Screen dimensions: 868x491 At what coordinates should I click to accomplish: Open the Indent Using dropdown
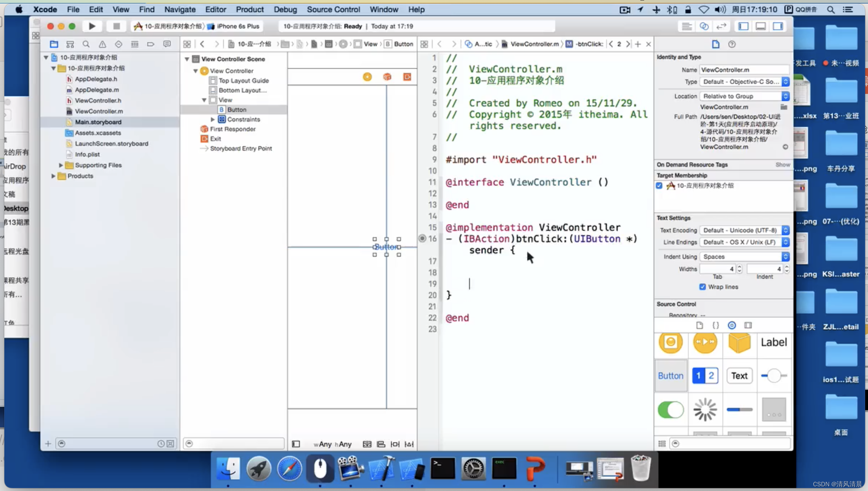point(744,257)
